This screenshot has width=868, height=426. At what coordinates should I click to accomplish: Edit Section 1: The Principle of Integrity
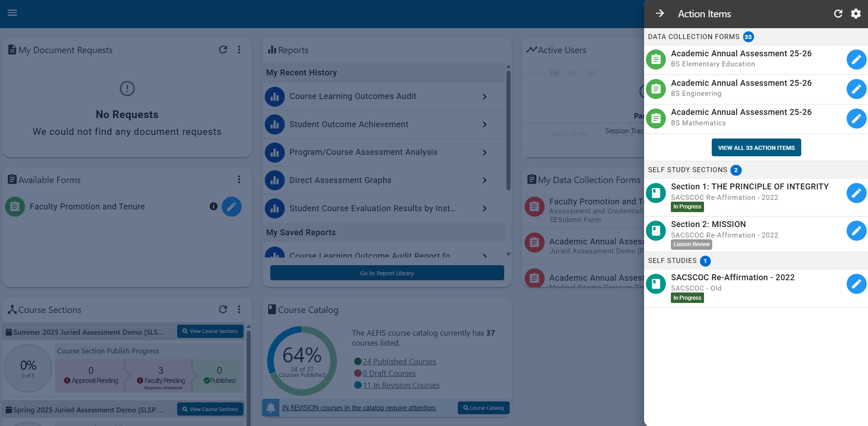coord(856,193)
